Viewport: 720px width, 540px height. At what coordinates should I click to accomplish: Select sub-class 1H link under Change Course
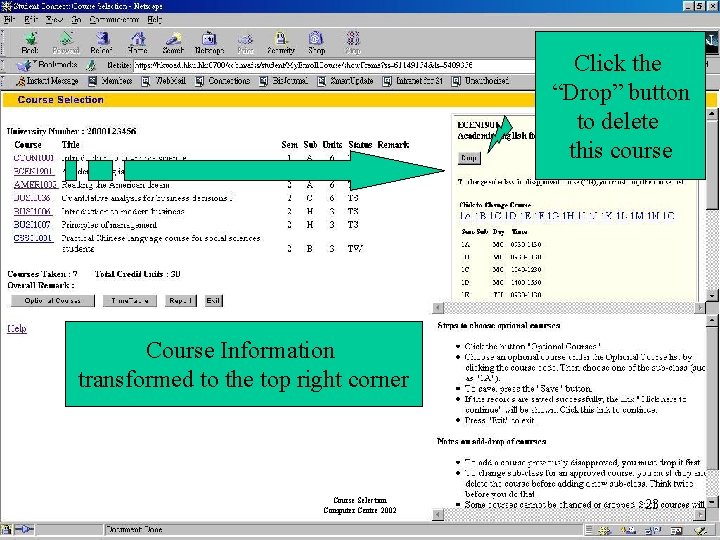tap(568, 216)
